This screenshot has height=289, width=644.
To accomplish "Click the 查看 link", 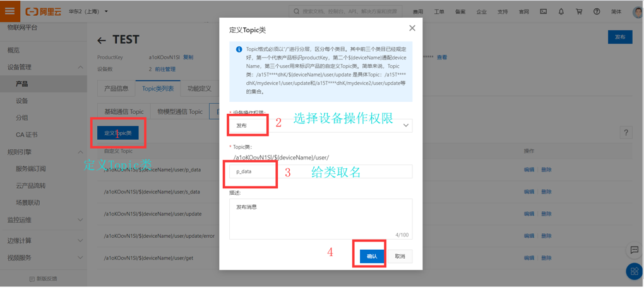I will pos(442,57).
